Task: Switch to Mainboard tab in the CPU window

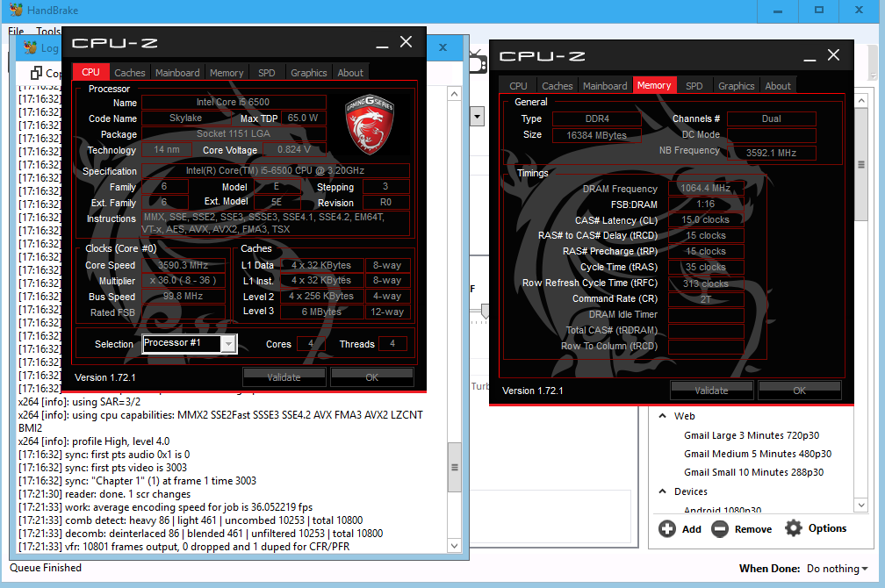Action: tap(177, 73)
